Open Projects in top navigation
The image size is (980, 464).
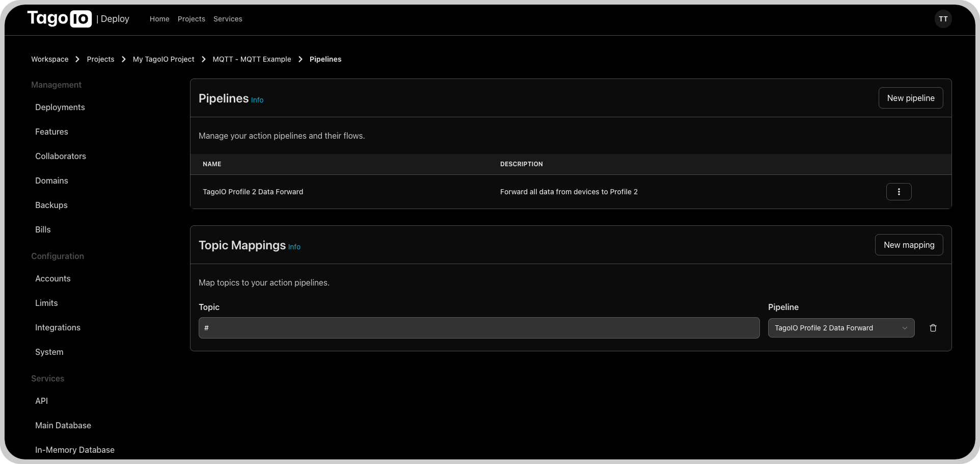[192, 19]
